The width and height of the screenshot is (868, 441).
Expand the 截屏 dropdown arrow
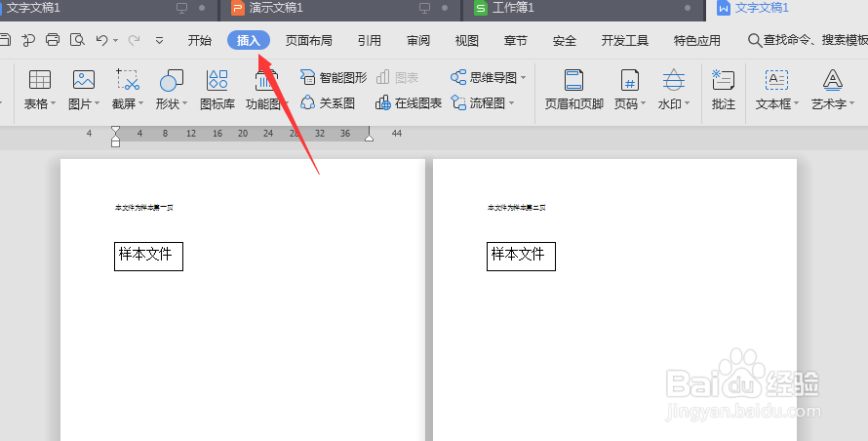coord(140,103)
